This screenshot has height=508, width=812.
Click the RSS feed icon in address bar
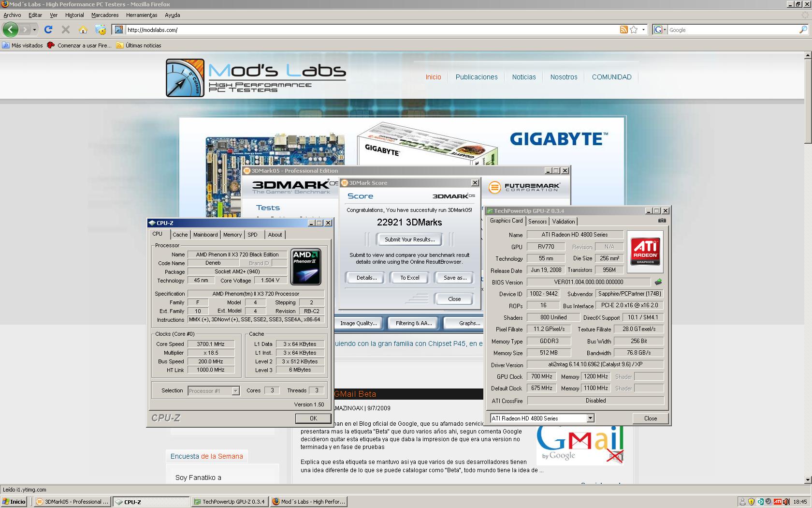pyautogui.click(x=623, y=30)
